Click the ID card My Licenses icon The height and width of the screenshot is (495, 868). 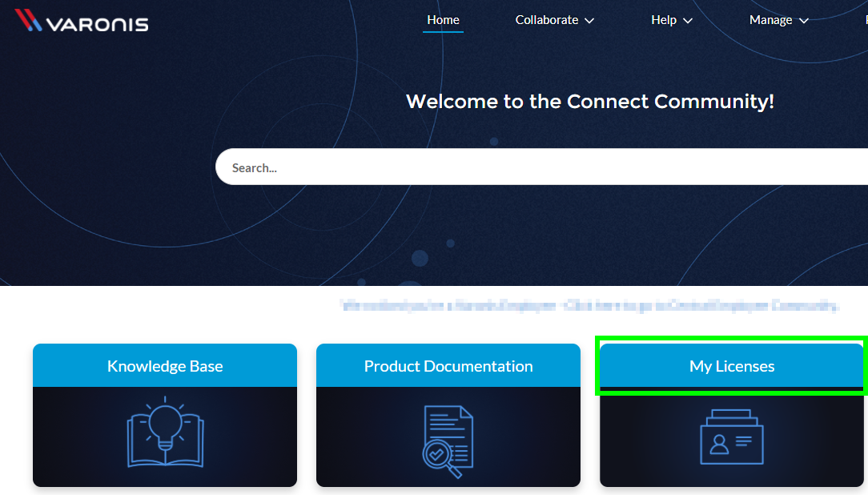coord(732,437)
